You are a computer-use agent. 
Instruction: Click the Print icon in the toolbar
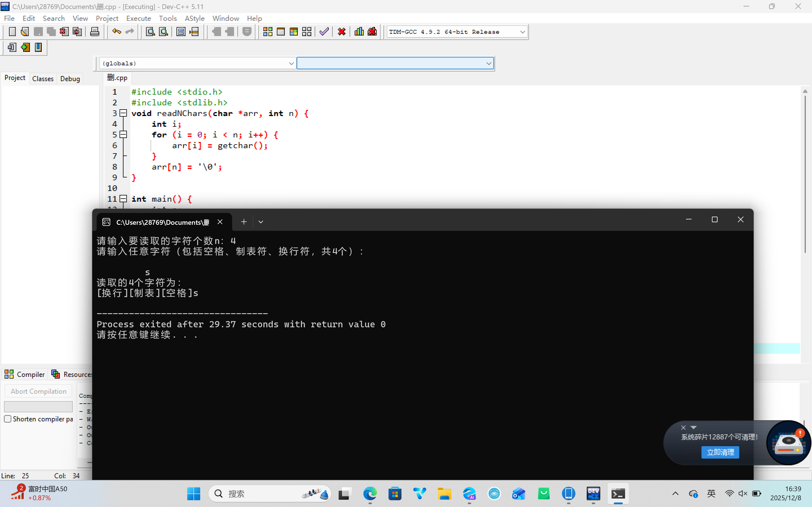click(x=95, y=32)
